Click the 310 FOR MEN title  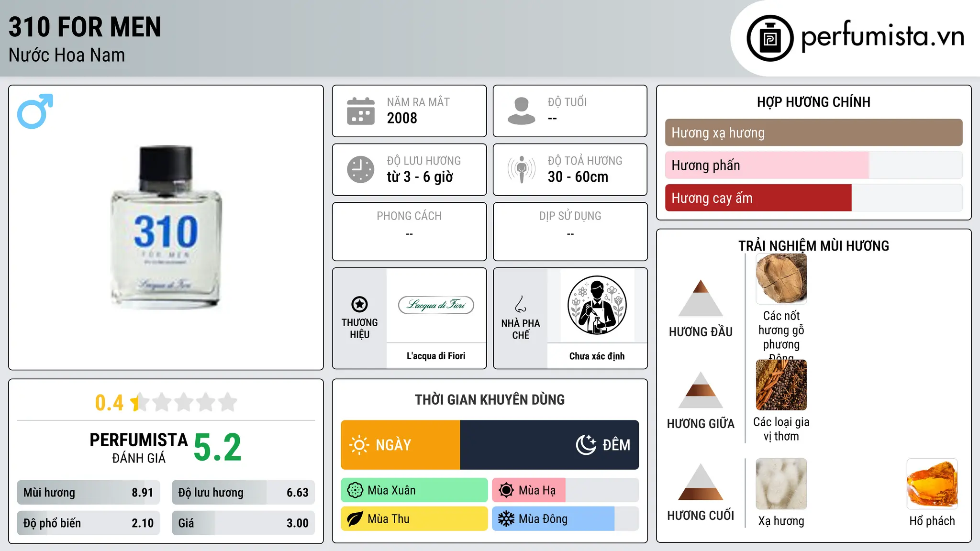tap(85, 27)
